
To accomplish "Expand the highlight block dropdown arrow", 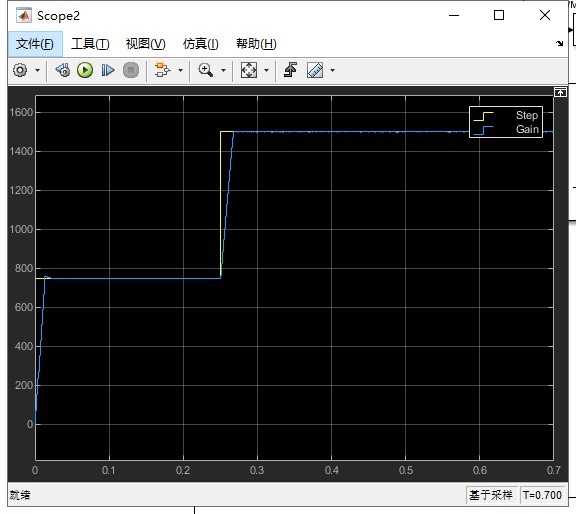I will 180,70.
